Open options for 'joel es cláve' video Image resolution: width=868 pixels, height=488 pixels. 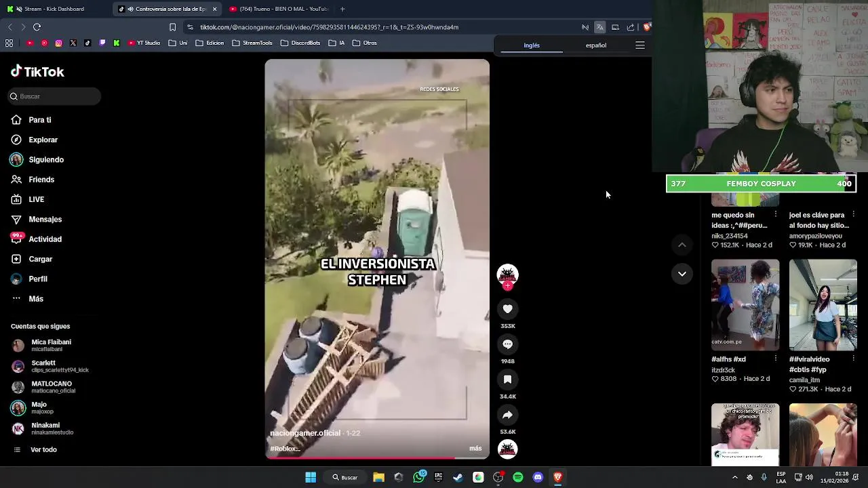(853, 215)
